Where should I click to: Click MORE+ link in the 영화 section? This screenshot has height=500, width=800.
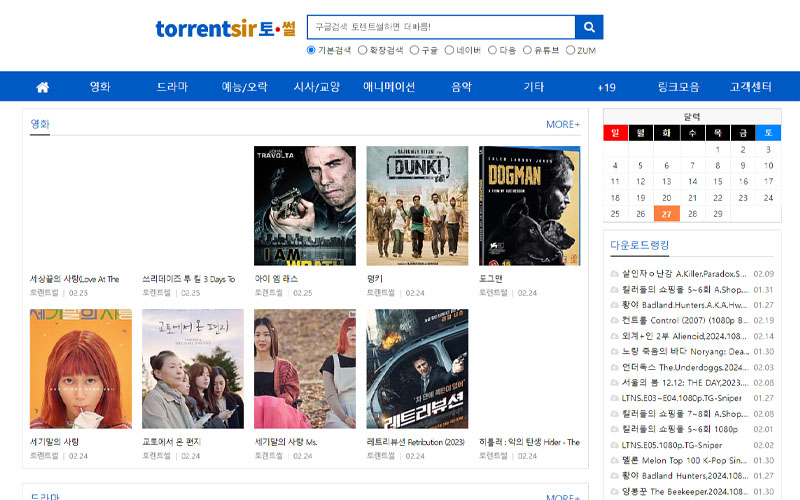click(563, 124)
